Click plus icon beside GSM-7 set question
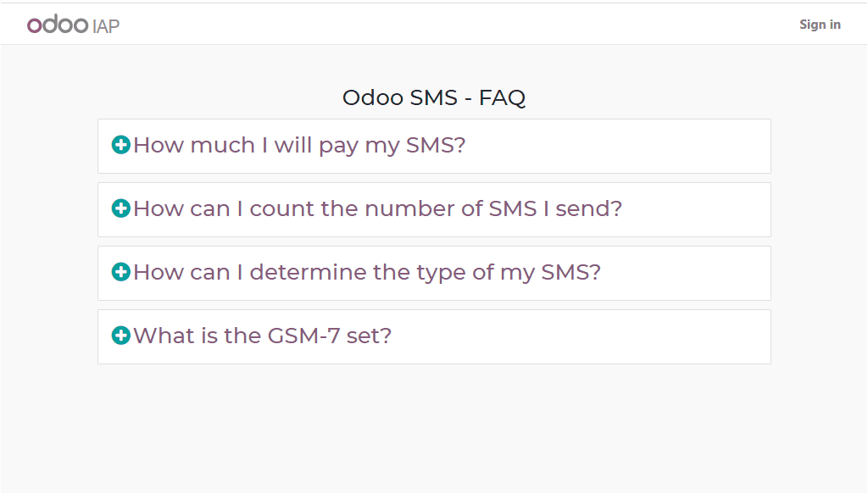This screenshot has height=494, width=868. pos(120,336)
